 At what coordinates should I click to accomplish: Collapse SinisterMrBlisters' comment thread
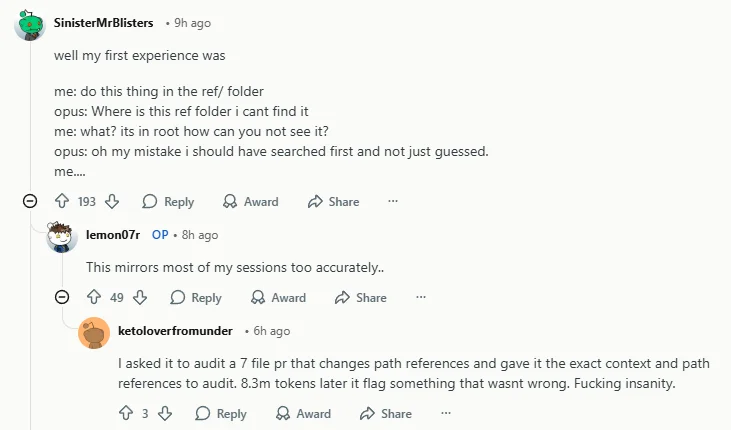30,201
